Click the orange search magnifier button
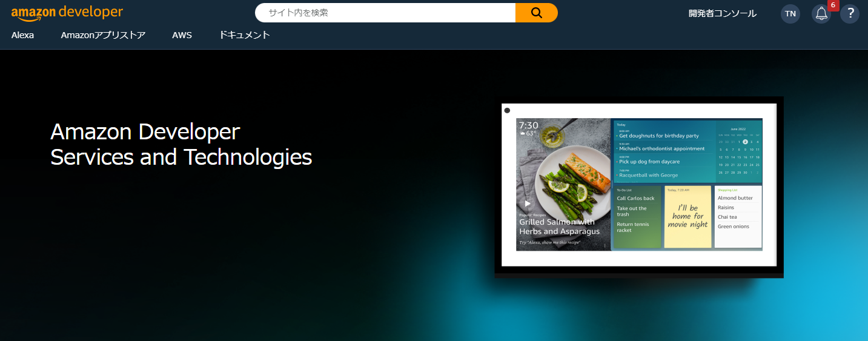 click(536, 13)
